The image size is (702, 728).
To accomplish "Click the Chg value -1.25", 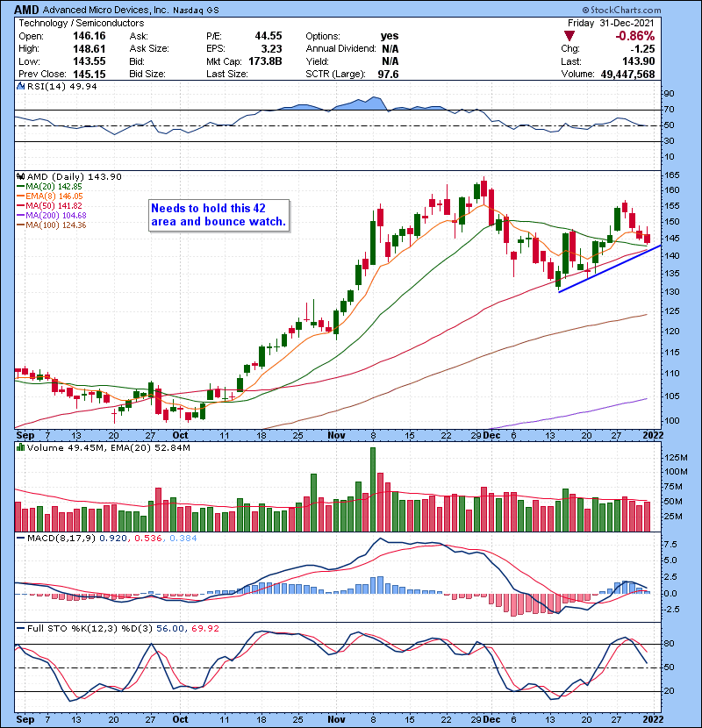I will click(x=642, y=49).
